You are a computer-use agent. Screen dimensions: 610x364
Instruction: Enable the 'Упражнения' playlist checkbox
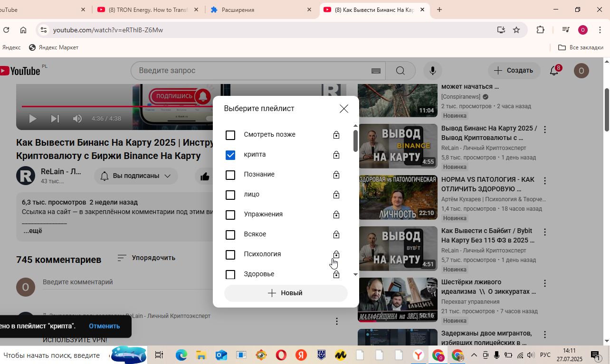pos(230,215)
